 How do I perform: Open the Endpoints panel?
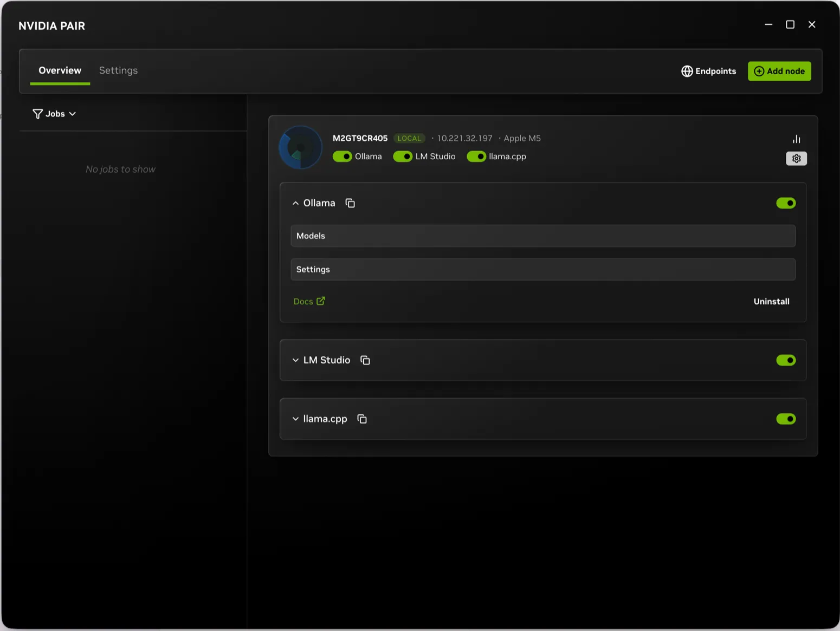709,71
